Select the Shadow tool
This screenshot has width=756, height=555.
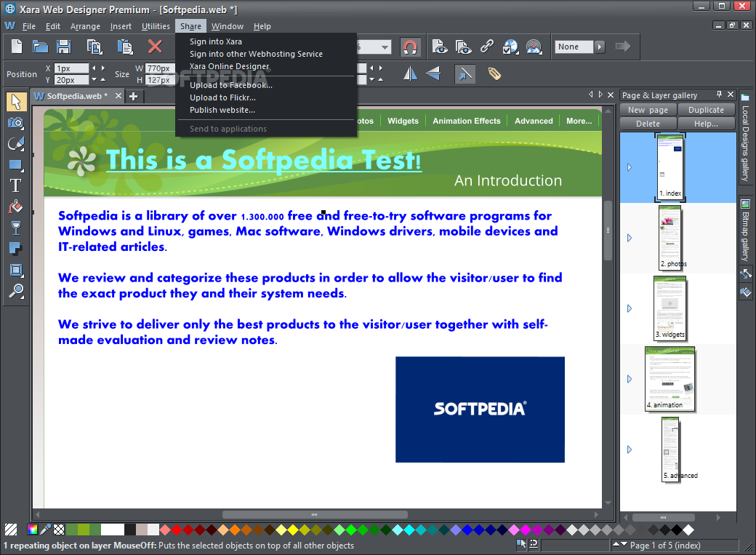pyautogui.click(x=16, y=249)
